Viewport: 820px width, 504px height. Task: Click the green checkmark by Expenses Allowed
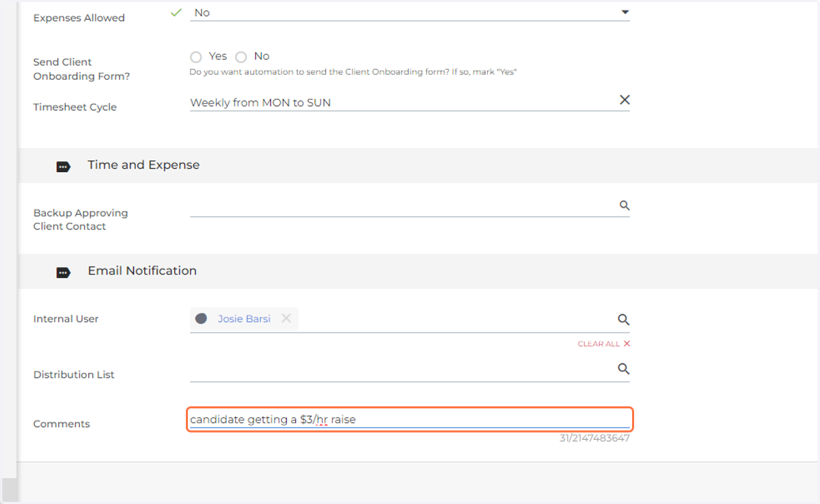tap(176, 12)
